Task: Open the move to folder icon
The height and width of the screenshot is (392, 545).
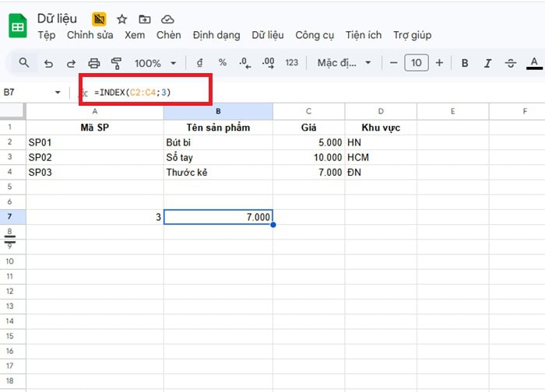Action: 145,19
